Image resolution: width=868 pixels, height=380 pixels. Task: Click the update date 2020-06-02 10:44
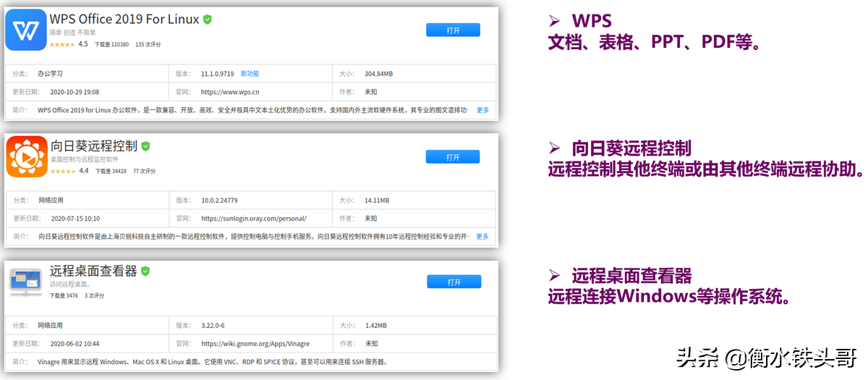tap(75, 344)
